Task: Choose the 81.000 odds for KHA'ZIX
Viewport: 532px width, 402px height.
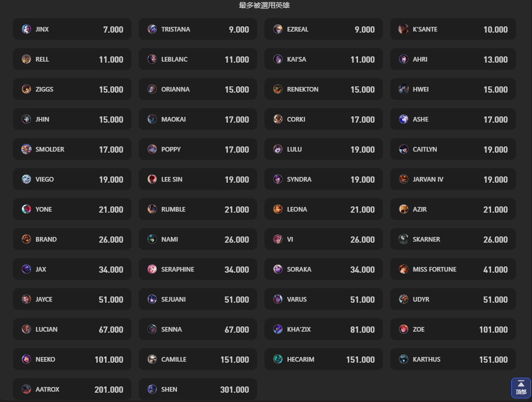Action: coord(362,330)
